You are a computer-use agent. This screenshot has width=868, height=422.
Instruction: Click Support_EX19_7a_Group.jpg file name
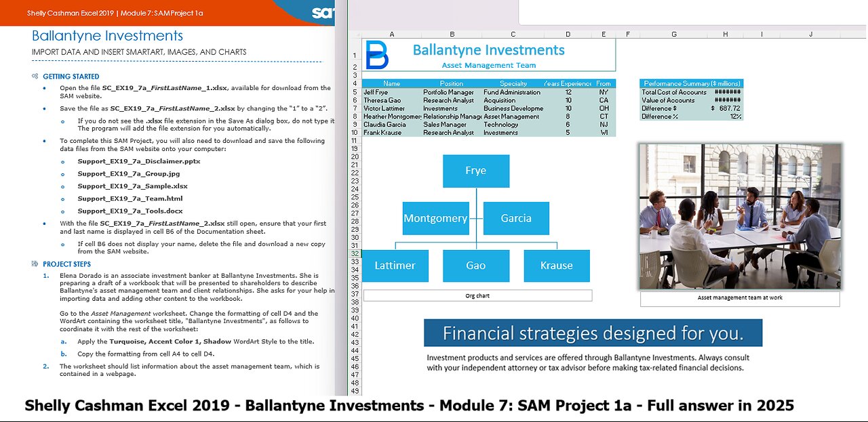tap(130, 173)
